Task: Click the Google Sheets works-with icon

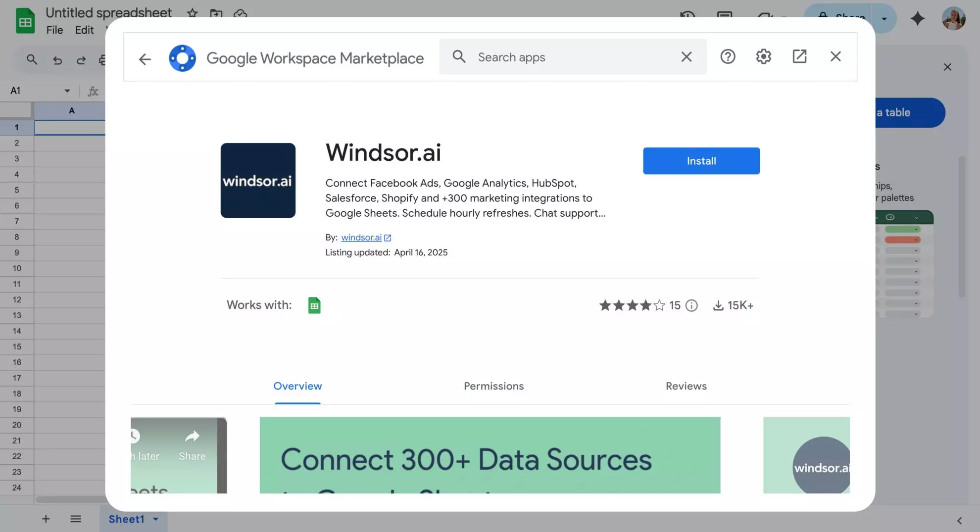Action: point(315,305)
